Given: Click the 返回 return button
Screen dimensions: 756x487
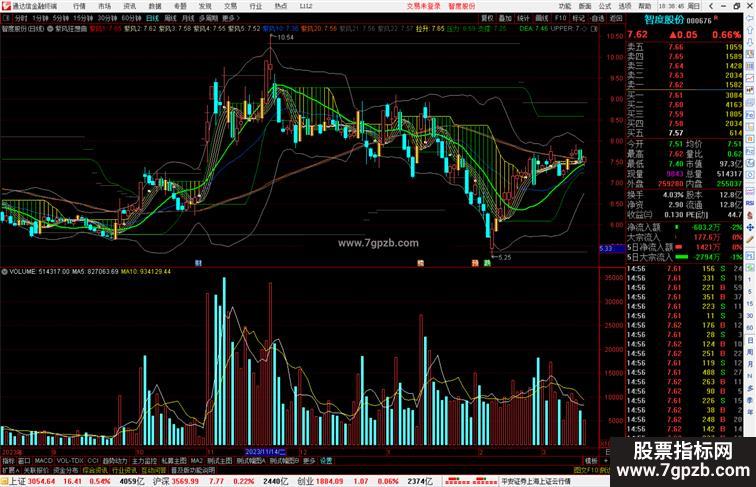Looking at the screenshot, I should [x=616, y=18].
